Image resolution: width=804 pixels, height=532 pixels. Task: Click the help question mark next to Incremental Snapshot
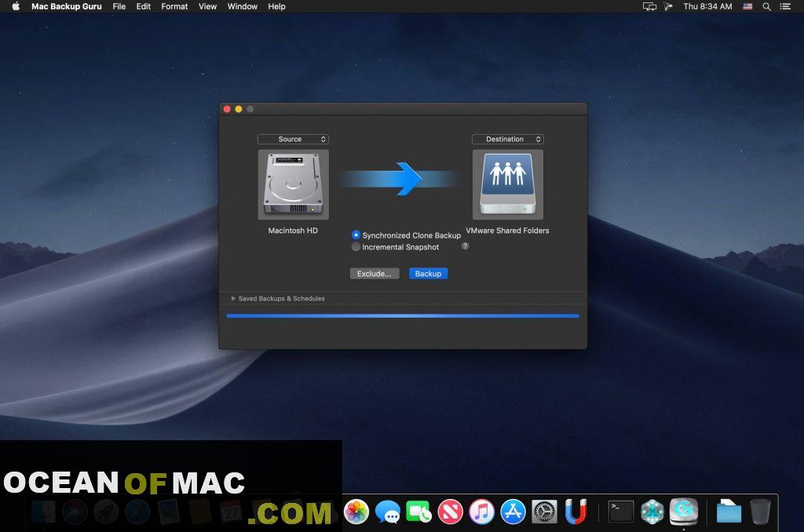coord(465,246)
